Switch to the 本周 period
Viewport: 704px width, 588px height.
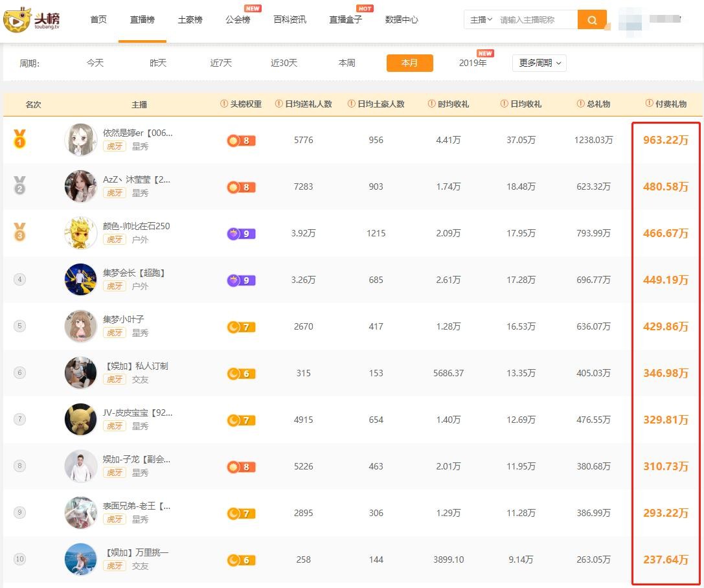(x=346, y=63)
